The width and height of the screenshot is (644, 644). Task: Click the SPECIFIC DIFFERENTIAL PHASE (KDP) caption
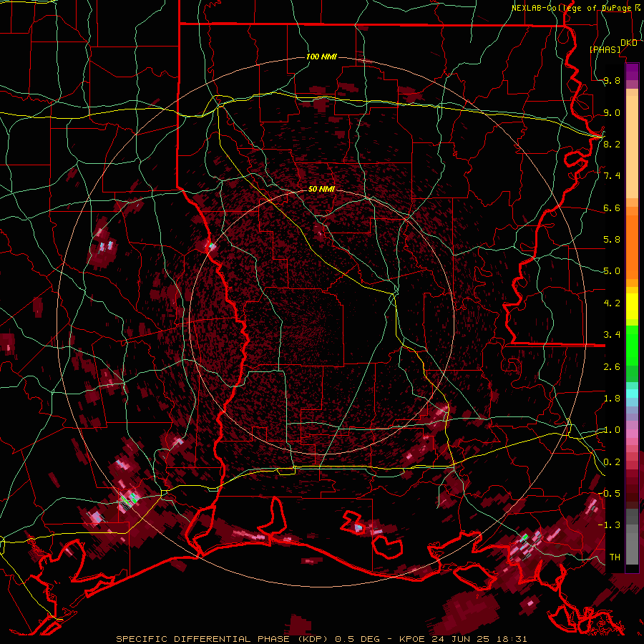222,639
